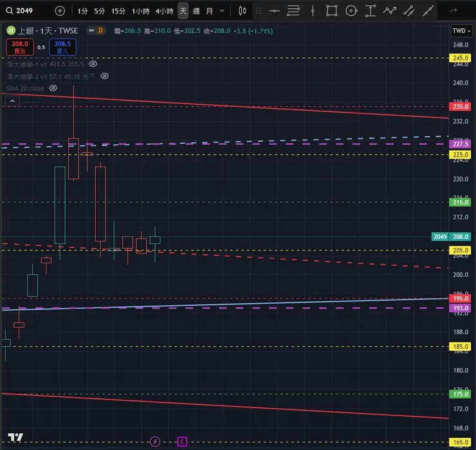
Task: Choose the 4小時 timeframe
Action: [x=164, y=11]
